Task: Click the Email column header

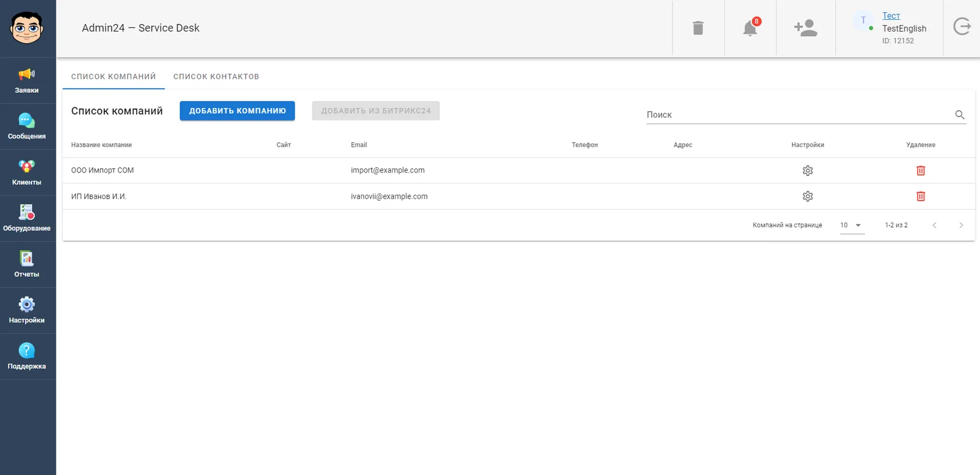Action: [359, 145]
